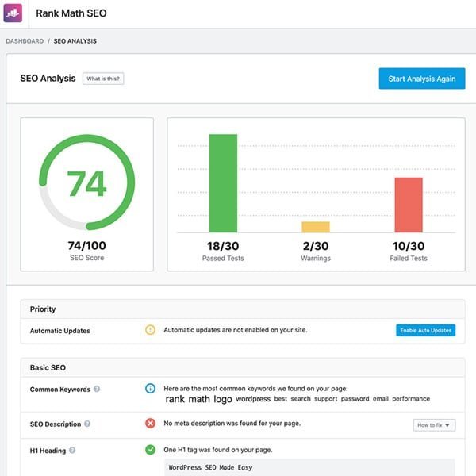The height and width of the screenshot is (476, 476).
Task: Click help icon beside Common Keywords label
Action: coord(97,390)
